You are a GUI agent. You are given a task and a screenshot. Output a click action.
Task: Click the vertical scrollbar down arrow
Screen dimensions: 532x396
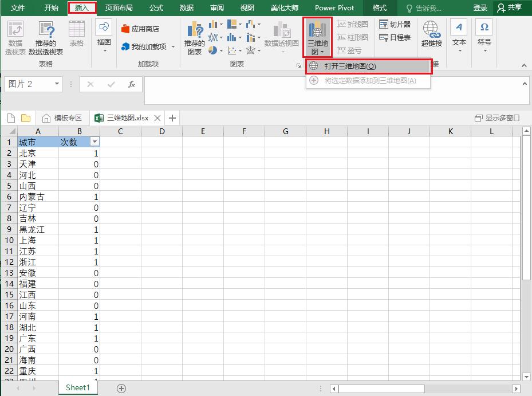click(526, 377)
